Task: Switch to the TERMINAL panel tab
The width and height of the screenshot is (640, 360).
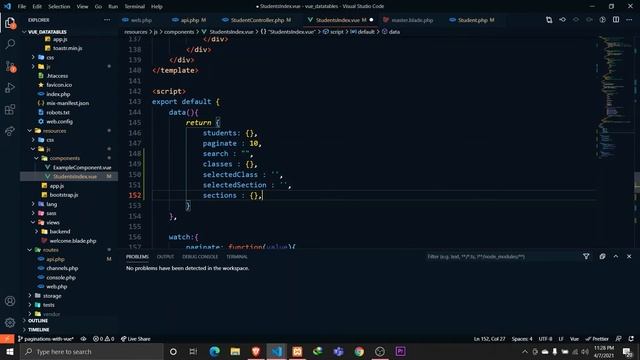Action: (237, 256)
